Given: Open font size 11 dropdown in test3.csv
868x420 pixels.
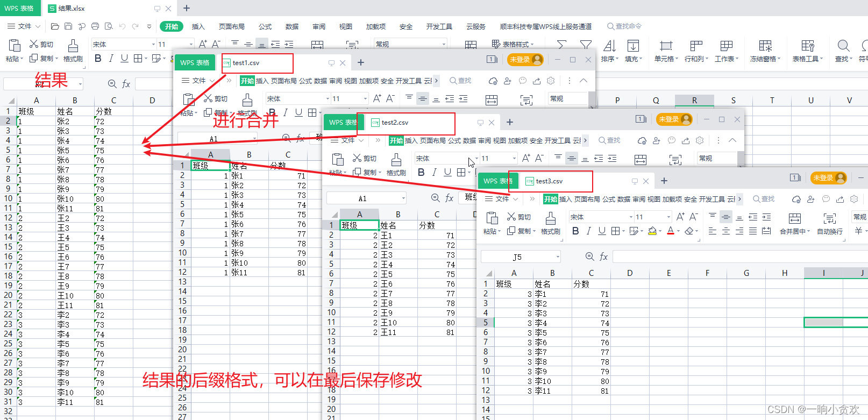Looking at the screenshot, I should point(668,217).
